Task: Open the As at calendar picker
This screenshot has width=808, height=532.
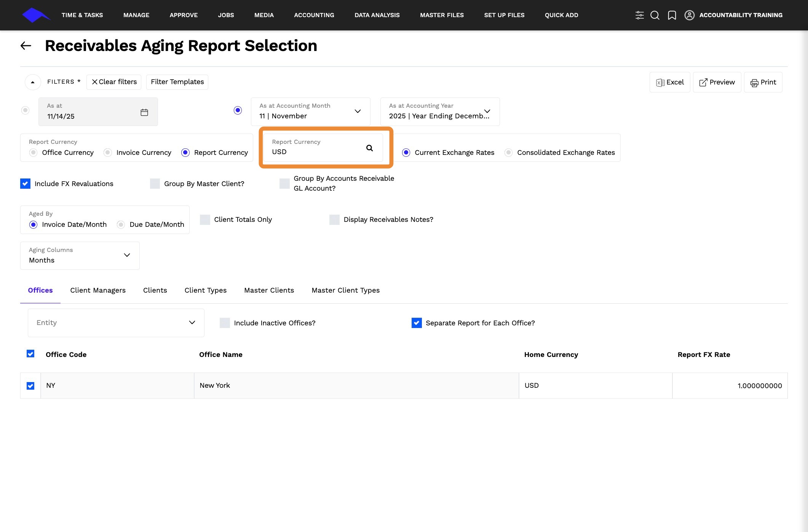Action: coord(144,112)
